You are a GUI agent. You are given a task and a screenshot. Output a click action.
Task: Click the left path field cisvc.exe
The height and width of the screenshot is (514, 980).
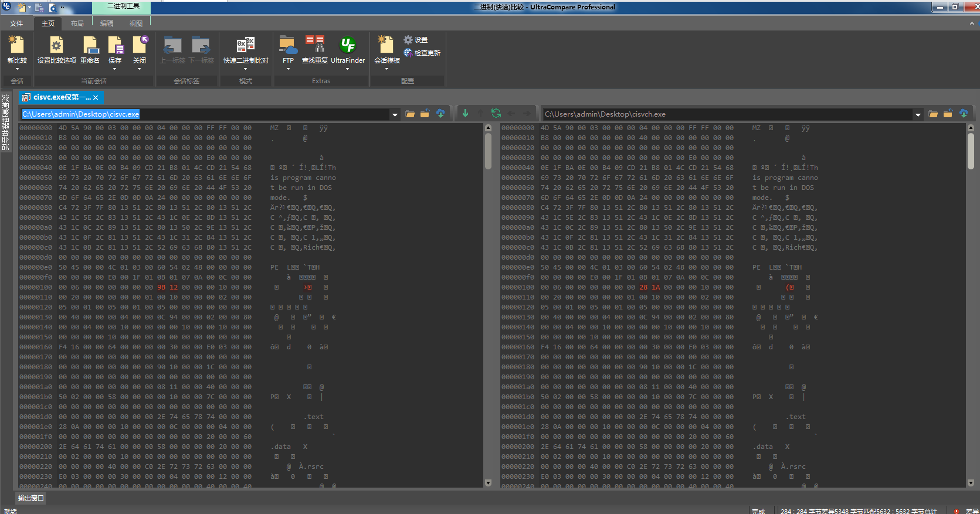pos(205,114)
